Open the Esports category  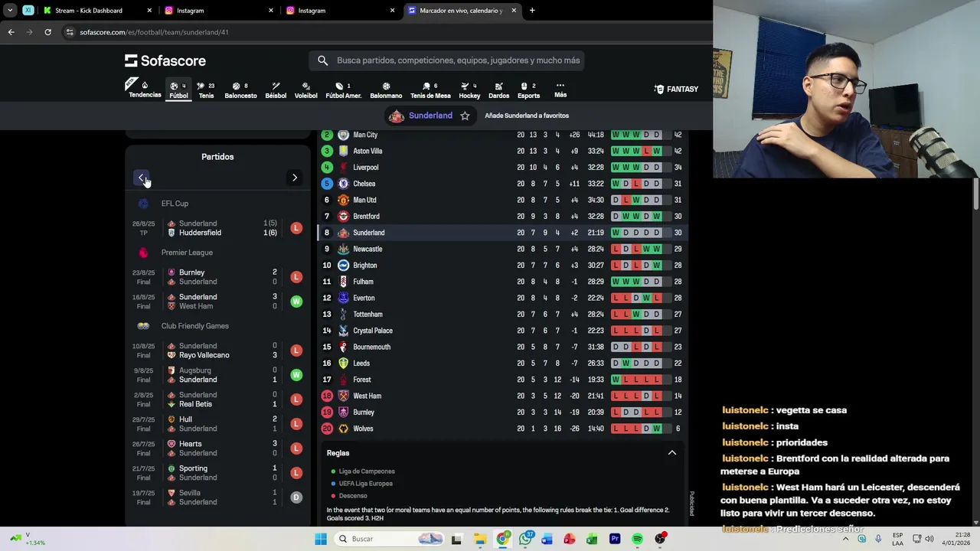[528, 90]
